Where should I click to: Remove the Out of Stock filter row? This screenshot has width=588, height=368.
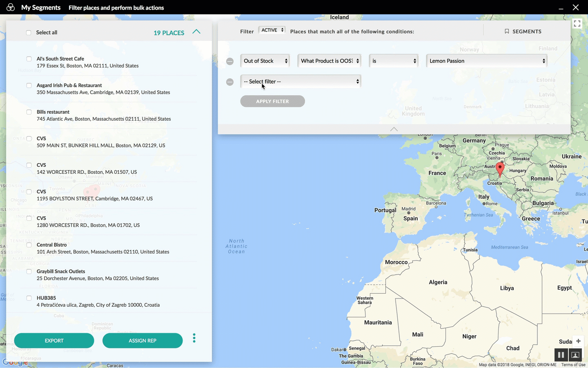pos(230,61)
